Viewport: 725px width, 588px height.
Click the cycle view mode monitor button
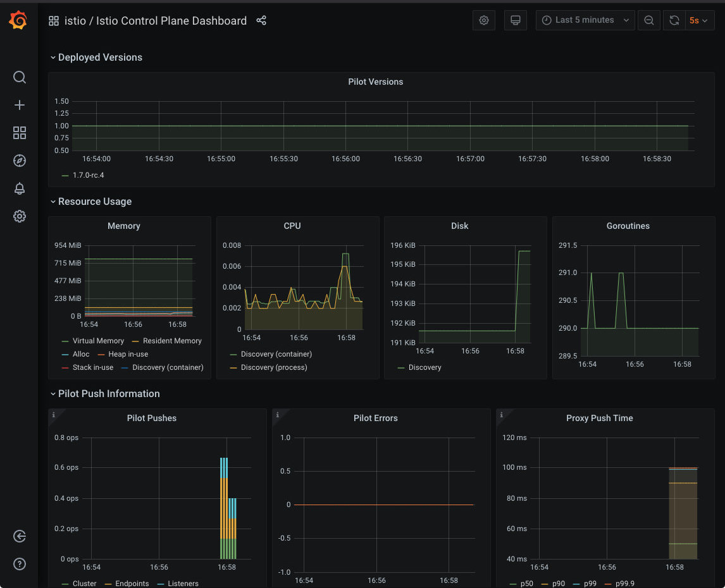pyautogui.click(x=516, y=20)
